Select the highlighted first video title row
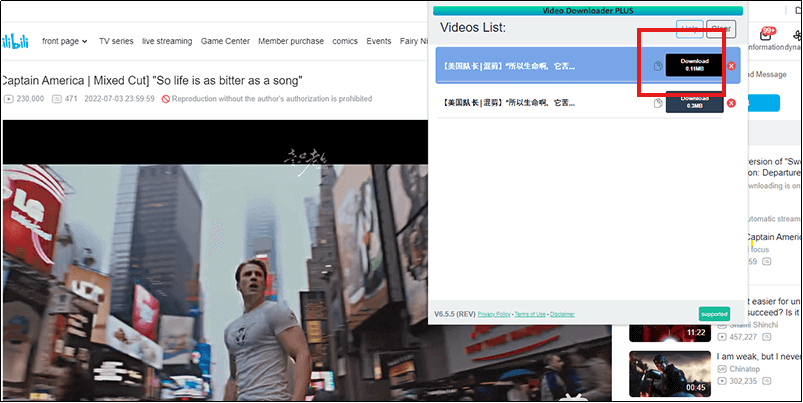 (588, 65)
